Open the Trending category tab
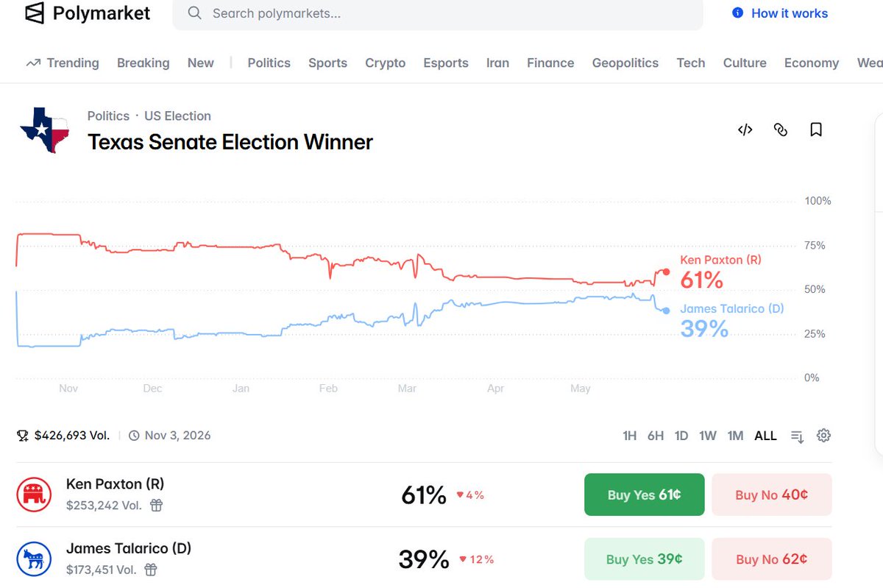Viewport: 883px width, 588px height. 63,63
